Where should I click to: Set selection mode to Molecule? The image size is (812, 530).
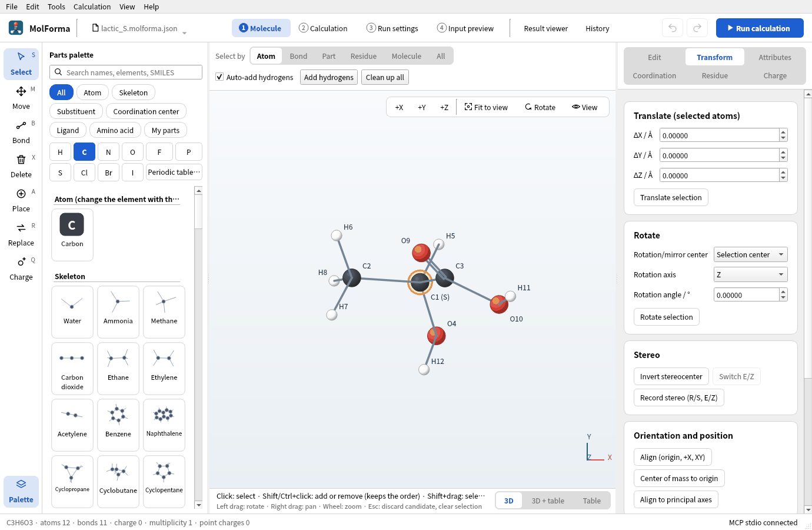pos(407,57)
